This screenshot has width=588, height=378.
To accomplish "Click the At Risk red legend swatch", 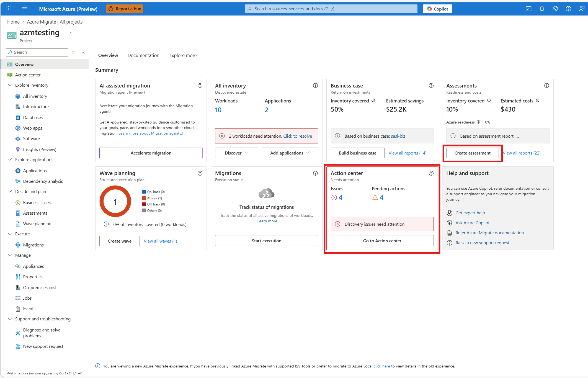I will point(144,198).
